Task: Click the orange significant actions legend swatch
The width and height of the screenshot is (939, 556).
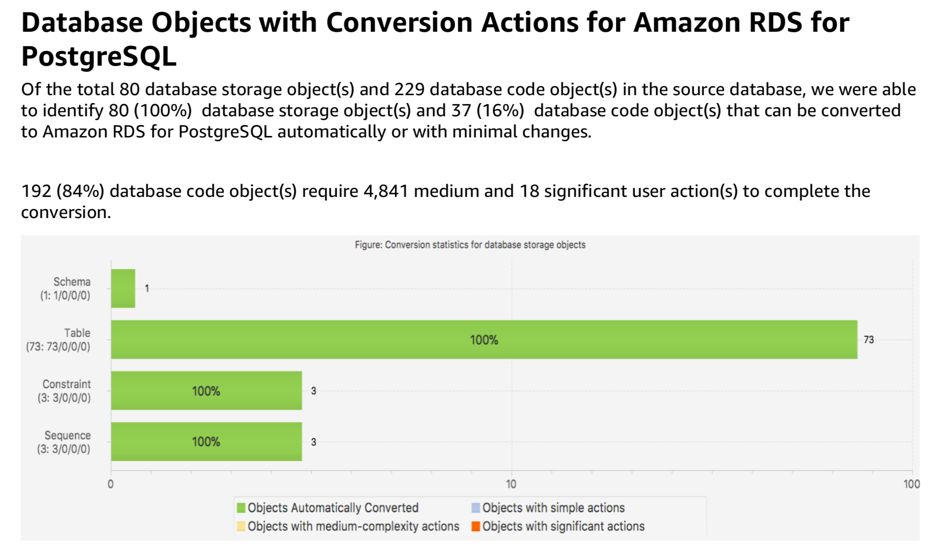Action: (x=476, y=526)
